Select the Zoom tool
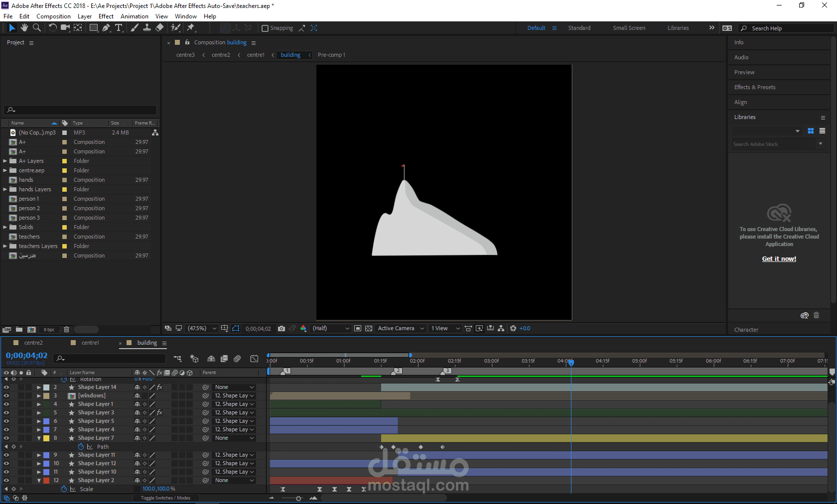This screenshot has width=837, height=504. [x=36, y=28]
